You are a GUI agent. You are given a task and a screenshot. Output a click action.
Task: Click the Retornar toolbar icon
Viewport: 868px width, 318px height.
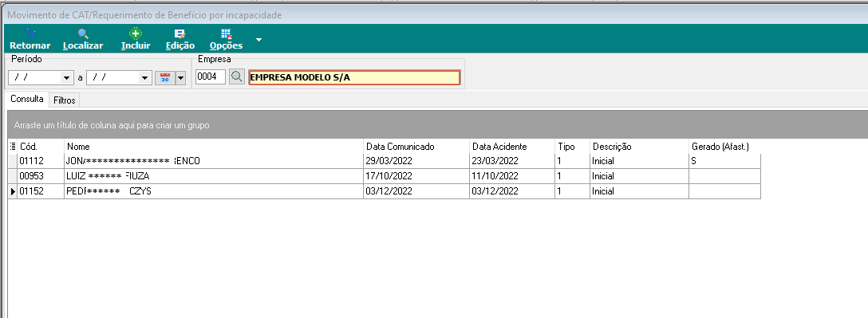click(30, 39)
